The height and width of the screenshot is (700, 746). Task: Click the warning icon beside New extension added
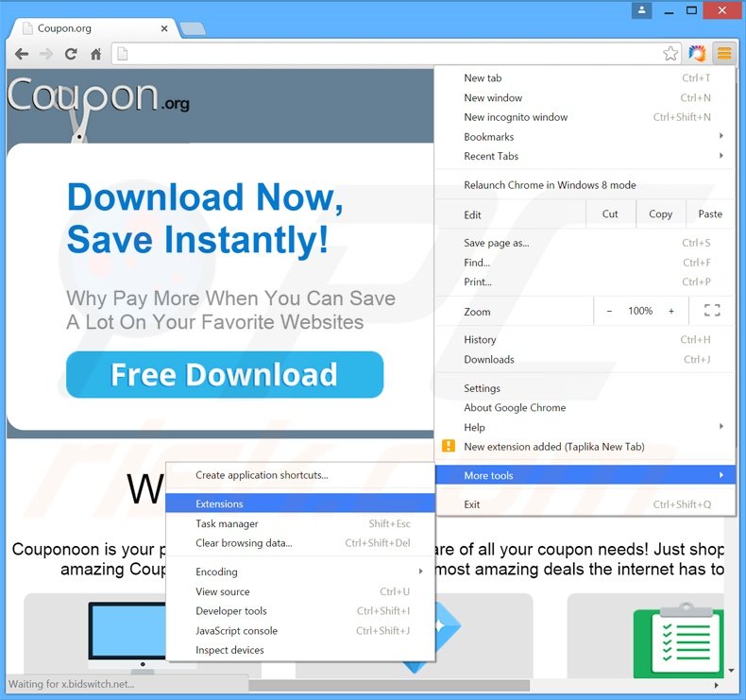(x=449, y=446)
